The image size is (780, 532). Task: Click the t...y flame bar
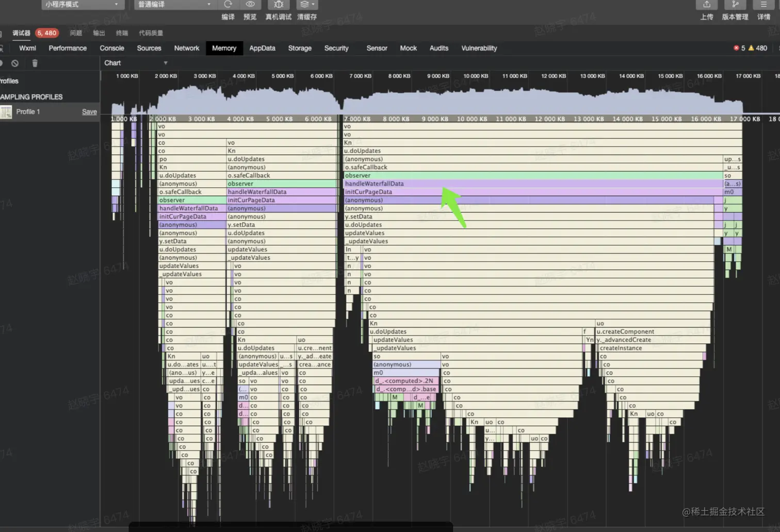[x=353, y=258]
